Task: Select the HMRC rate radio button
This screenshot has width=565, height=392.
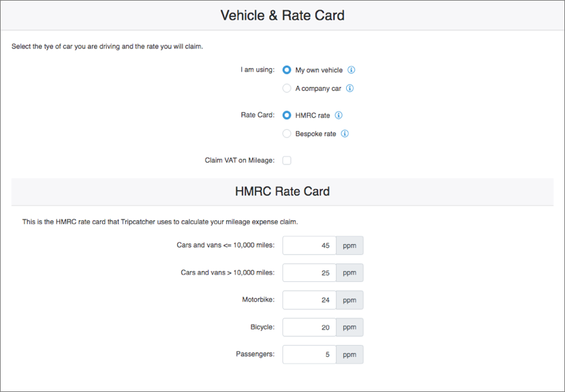Action: point(286,115)
